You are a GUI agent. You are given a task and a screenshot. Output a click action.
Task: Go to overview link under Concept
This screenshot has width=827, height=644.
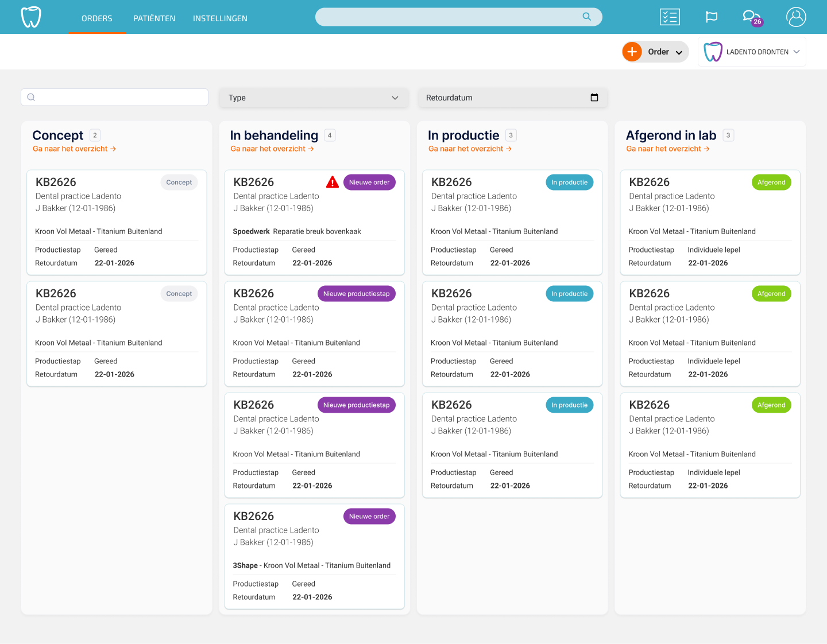pyautogui.click(x=74, y=149)
